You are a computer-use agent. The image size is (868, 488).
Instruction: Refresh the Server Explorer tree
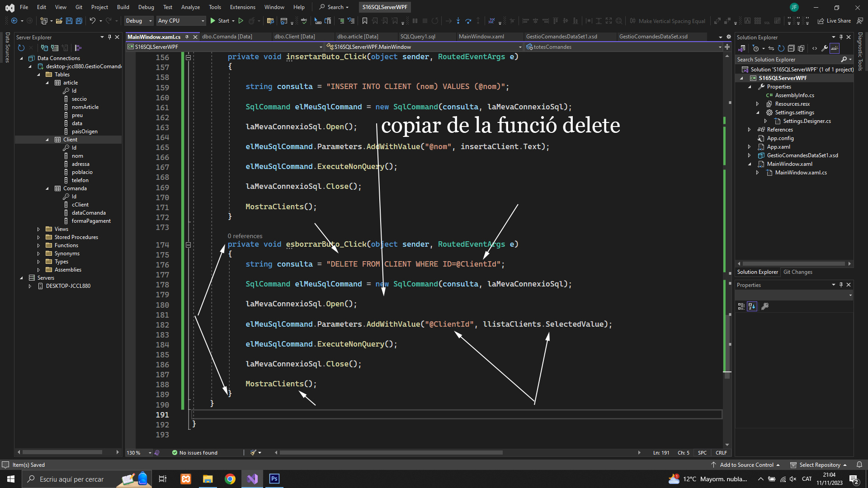pyautogui.click(x=21, y=48)
